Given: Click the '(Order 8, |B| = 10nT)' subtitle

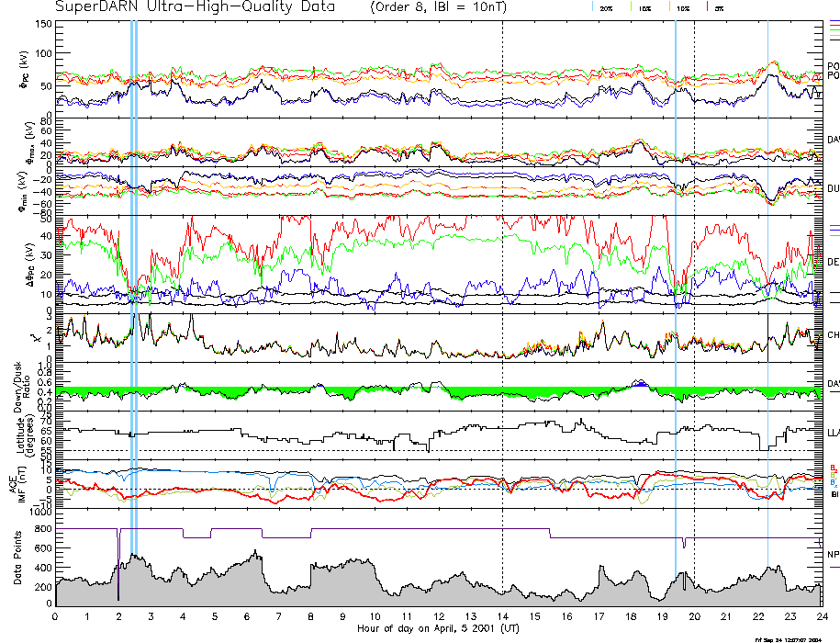Looking at the screenshot, I should click(436, 7).
